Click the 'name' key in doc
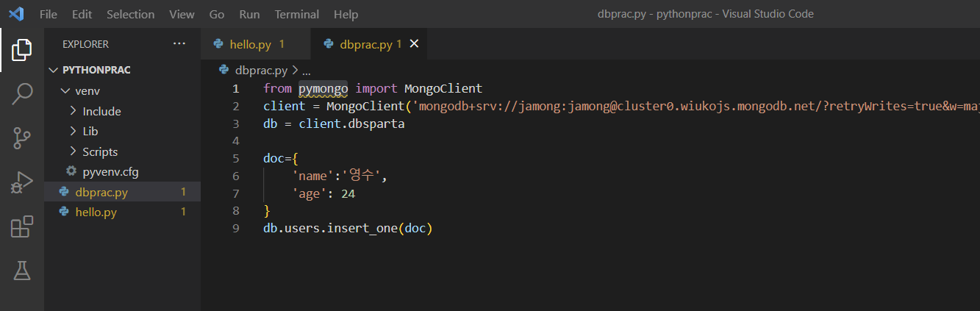 pyautogui.click(x=312, y=176)
